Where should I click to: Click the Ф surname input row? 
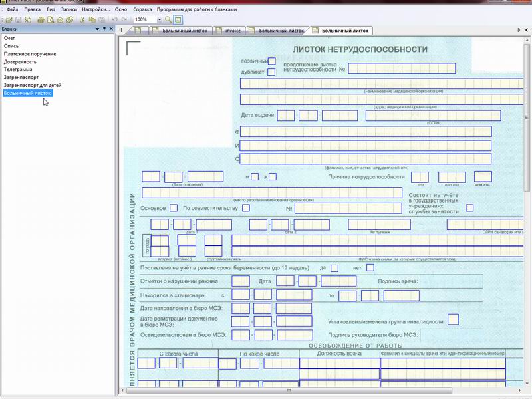click(x=366, y=131)
